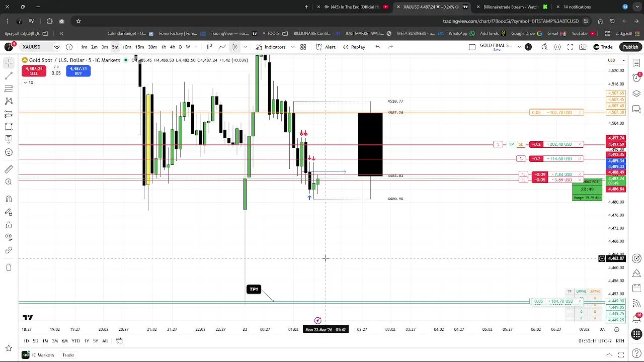Select the bars chart style icon

click(x=209, y=47)
